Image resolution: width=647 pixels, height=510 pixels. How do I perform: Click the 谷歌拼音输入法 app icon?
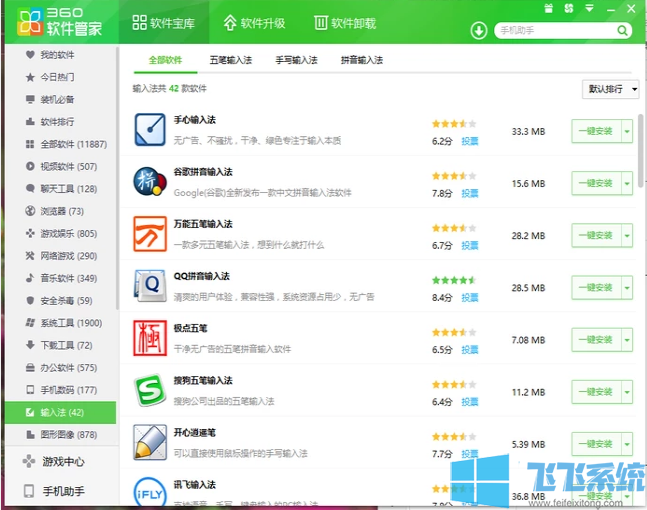150,182
